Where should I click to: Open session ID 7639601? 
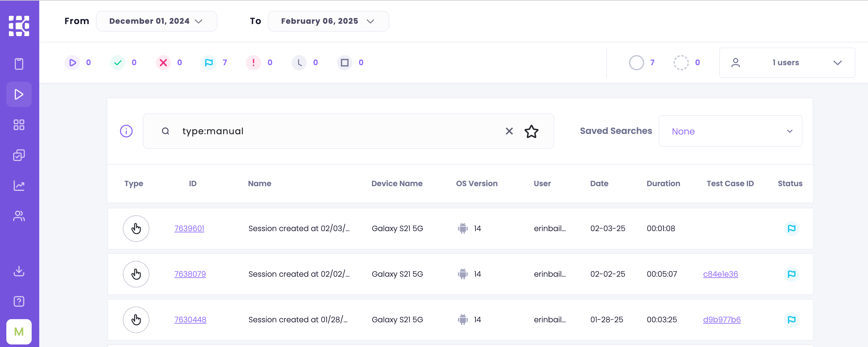tap(189, 228)
